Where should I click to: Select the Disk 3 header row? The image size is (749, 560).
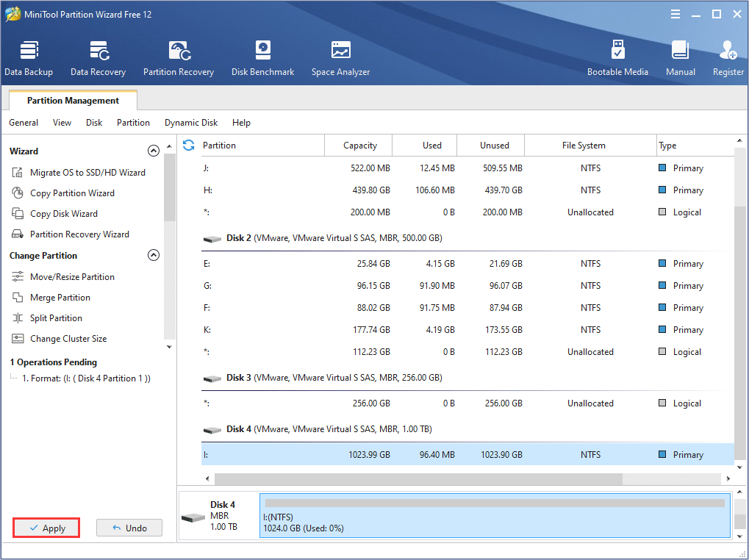coord(467,377)
